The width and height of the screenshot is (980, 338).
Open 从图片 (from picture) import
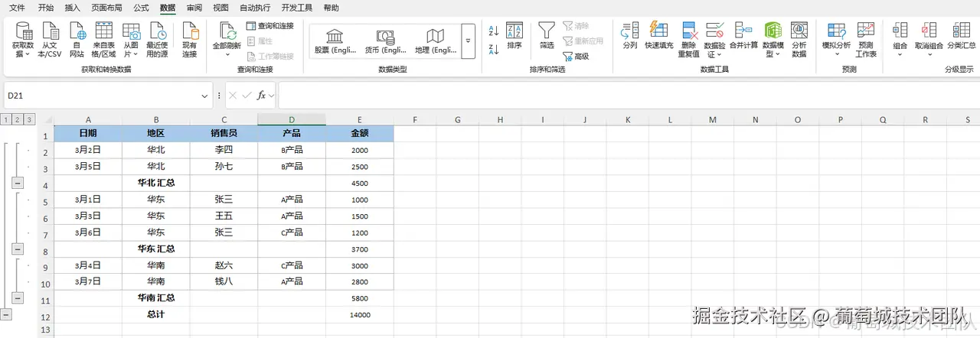(x=131, y=40)
